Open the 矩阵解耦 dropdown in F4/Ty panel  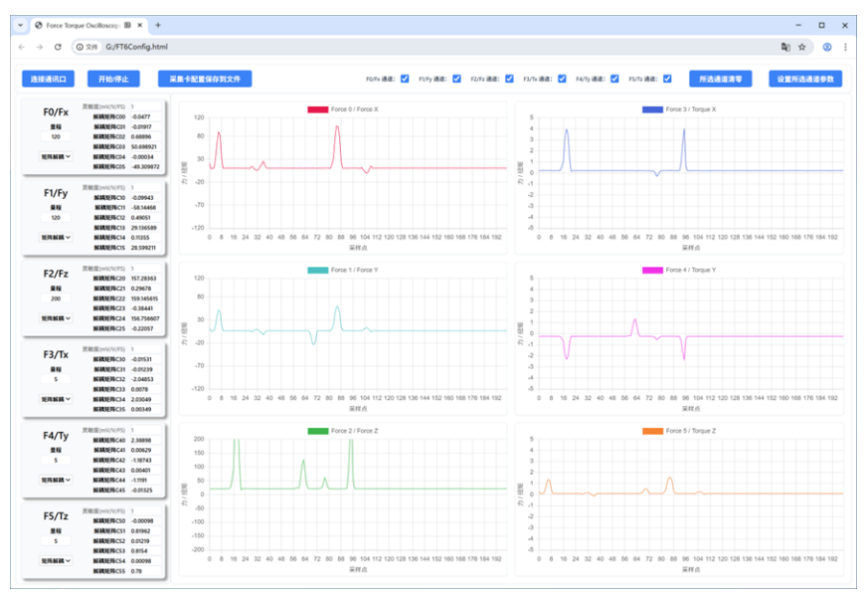pyautogui.click(x=56, y=480)
